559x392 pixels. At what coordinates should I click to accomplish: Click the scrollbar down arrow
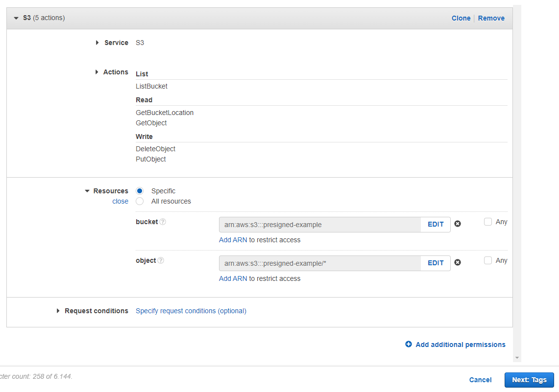tap(516, 358)
